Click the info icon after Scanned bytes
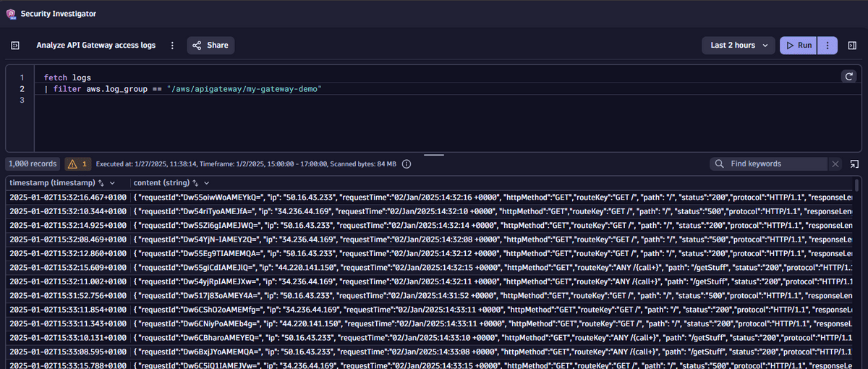 point(407,164)
